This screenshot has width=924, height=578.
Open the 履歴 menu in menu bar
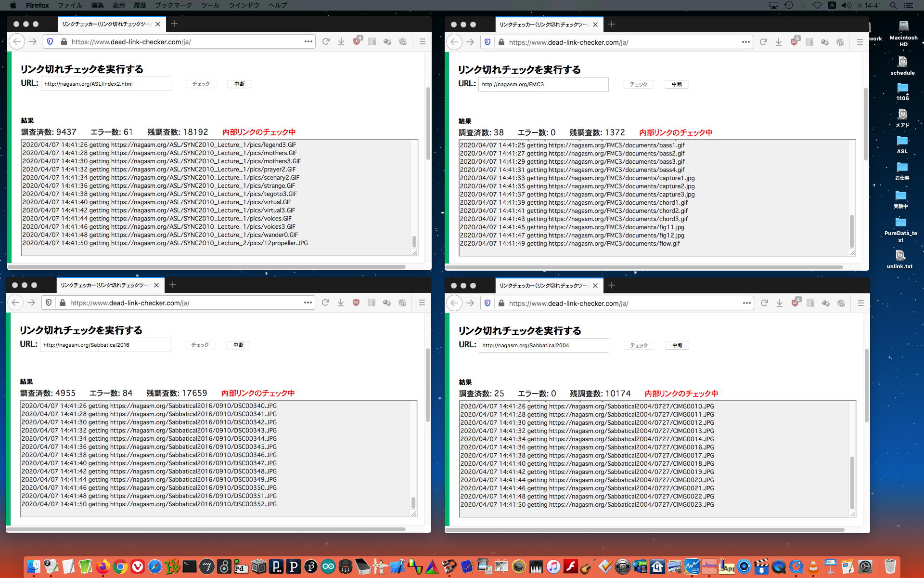point(140,5)
